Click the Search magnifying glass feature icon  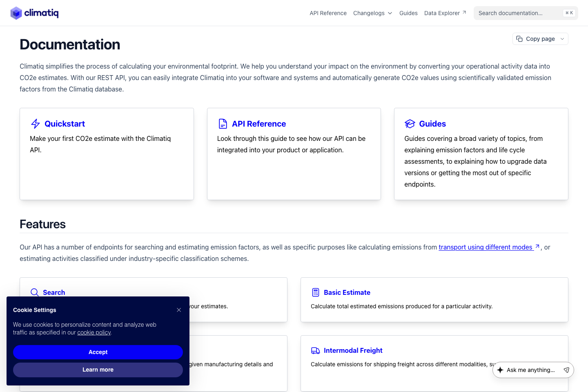click(x=34, y=292)
